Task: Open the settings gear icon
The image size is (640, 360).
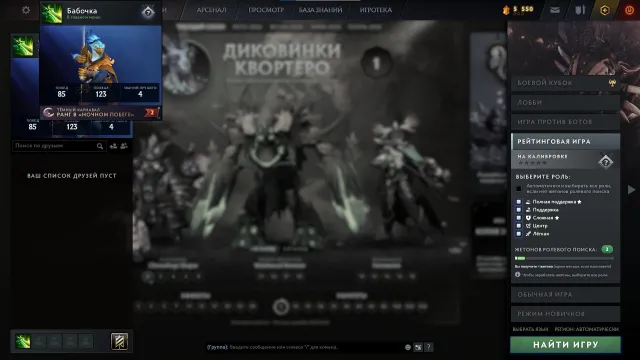Action: point(26,10)
